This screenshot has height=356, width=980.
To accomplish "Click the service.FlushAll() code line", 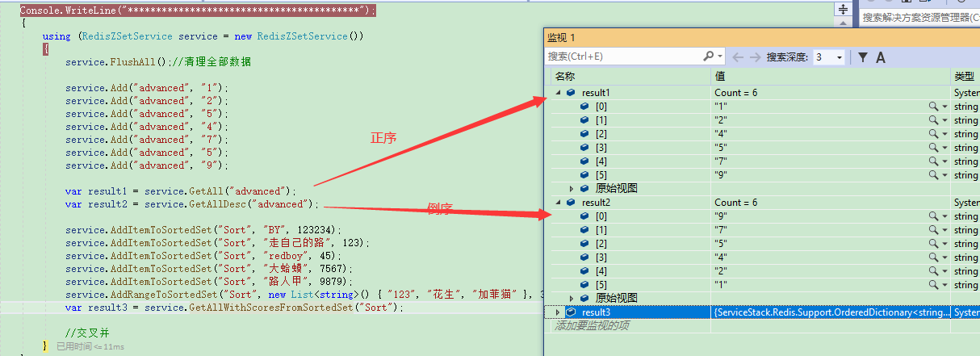I will [x=158, y=62].
